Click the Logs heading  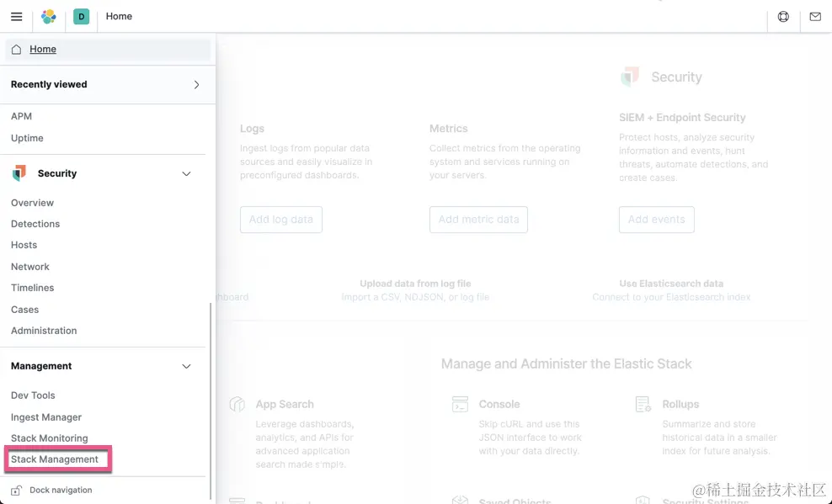pyautogui.click(x=252, y=129)
